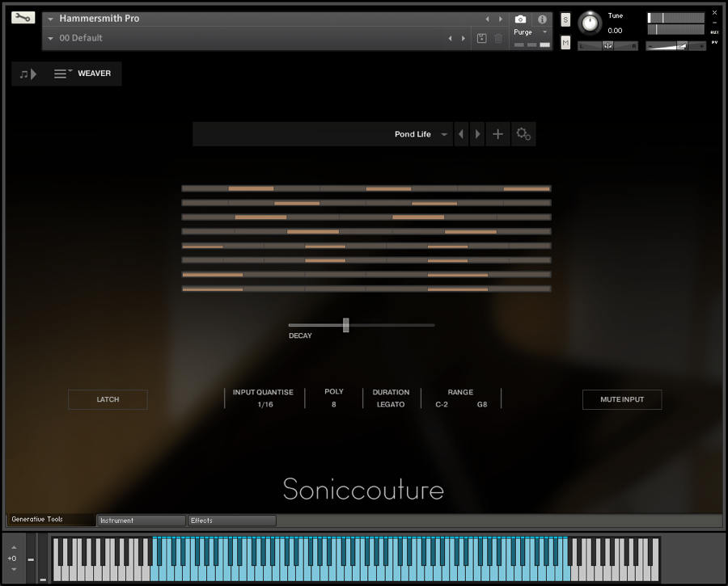This screenshot has height=586, width=728.
Task: Open instrument edit mode with the wrench icon
Action: pyautogui.click(x=23, y=18)
